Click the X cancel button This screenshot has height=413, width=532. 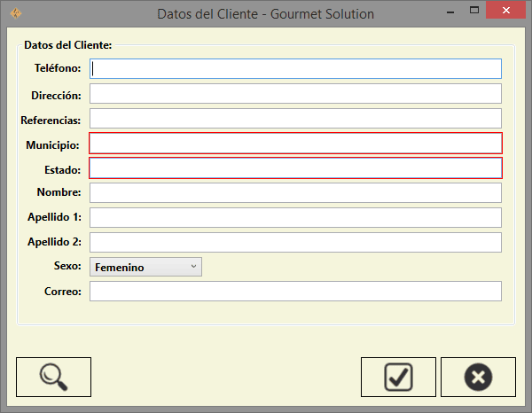point(477,377)
